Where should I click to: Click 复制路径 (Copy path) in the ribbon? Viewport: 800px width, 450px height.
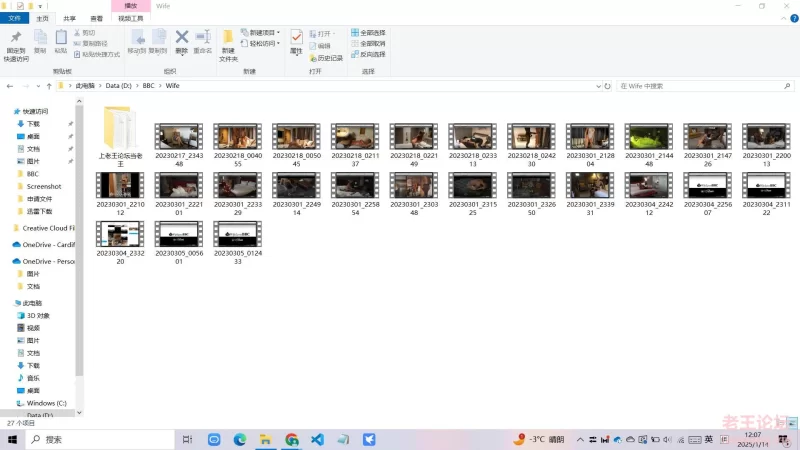tap(91, 43)
